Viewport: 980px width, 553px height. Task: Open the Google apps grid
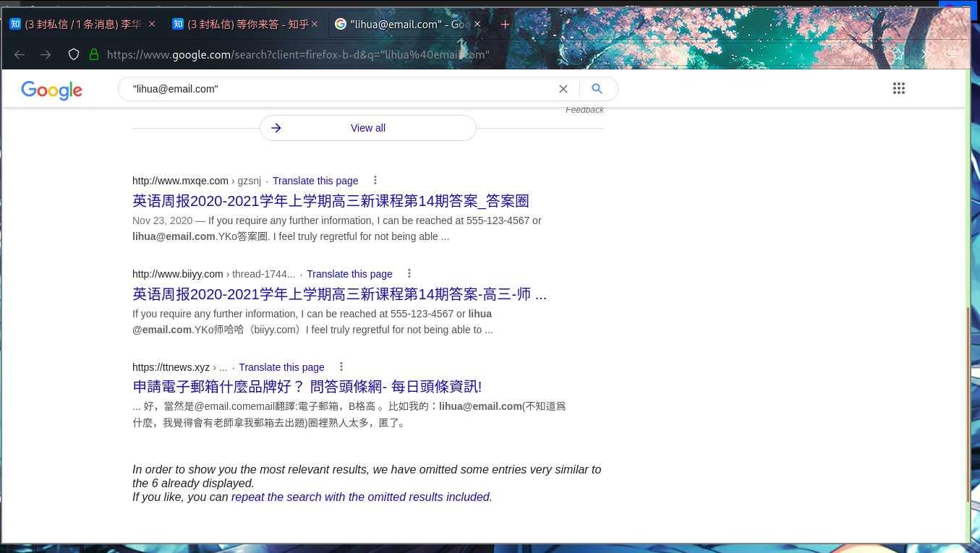[x=899, y=88]
